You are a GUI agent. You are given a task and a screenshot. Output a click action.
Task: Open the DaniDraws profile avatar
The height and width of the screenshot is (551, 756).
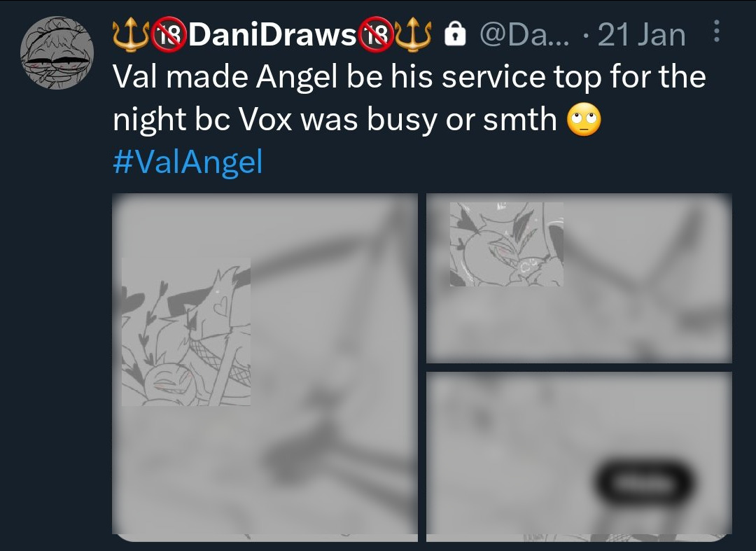(57, 53)
